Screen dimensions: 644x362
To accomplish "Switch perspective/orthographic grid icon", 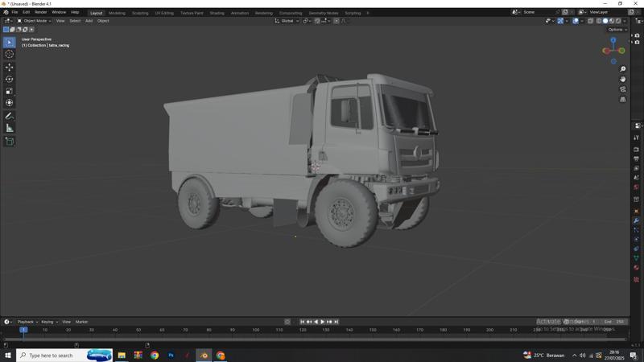I will click(x=622, y=100).
